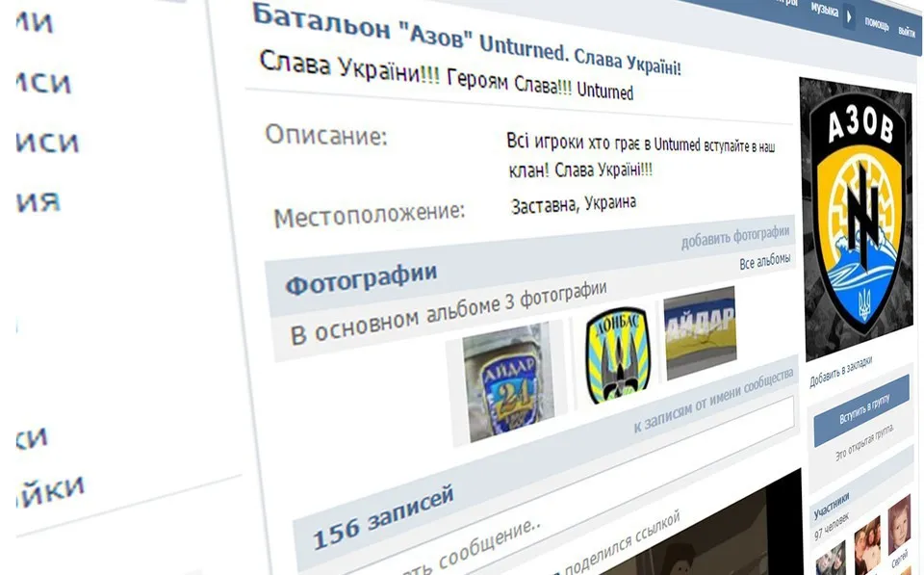Click the music play arrow icon

pyautogui.click(x=849, y=17)
